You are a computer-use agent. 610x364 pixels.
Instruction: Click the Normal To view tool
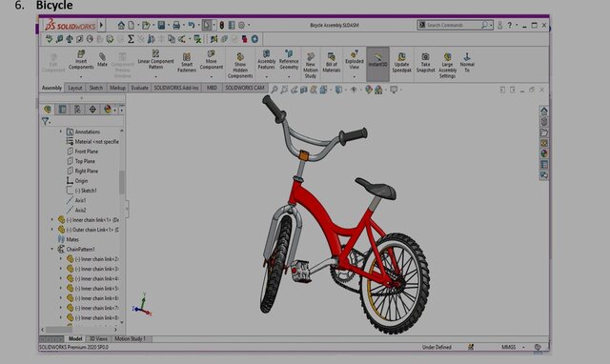(x=467, y=63)
